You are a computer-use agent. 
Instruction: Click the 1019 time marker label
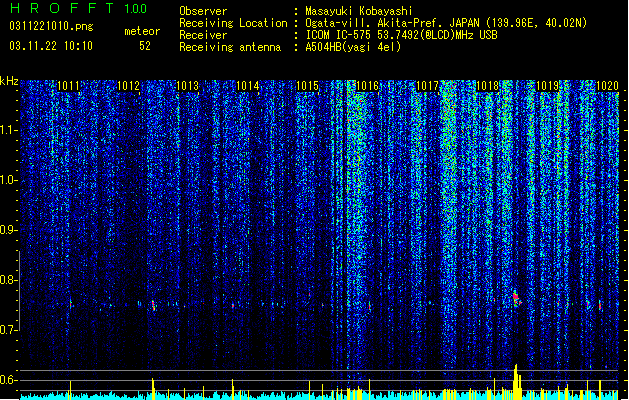point(548,86)
